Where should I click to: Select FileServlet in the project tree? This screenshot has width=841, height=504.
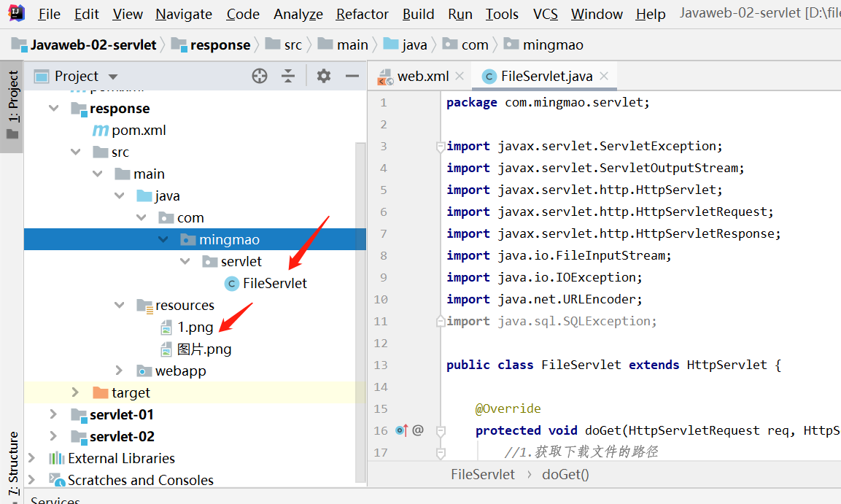coord(274,284)
